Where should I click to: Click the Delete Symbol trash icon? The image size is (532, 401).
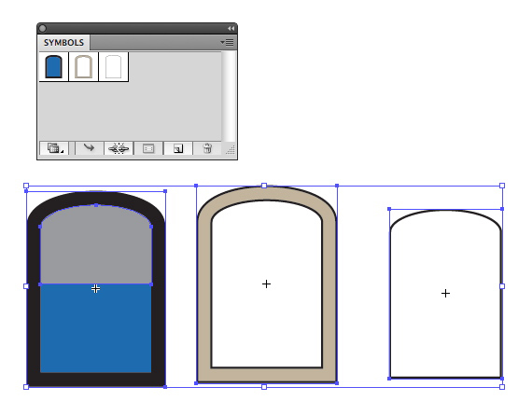[207, 148]
